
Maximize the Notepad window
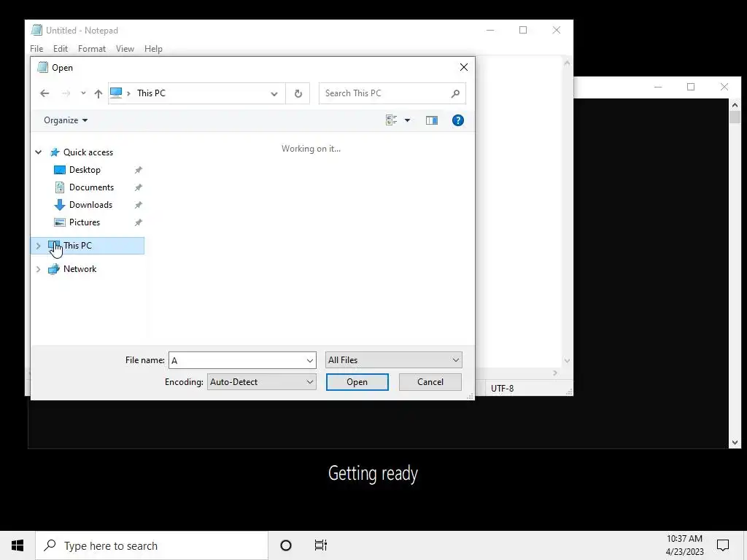tap(523, 30)
